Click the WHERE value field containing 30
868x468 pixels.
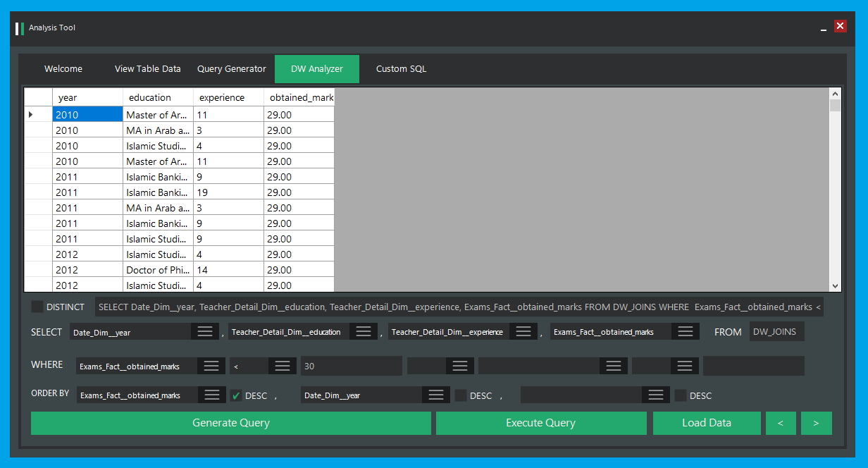pos(352,366)
